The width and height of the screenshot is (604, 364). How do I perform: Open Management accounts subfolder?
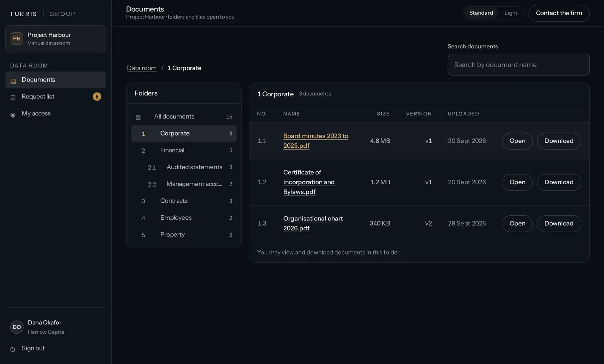point(184,184)
